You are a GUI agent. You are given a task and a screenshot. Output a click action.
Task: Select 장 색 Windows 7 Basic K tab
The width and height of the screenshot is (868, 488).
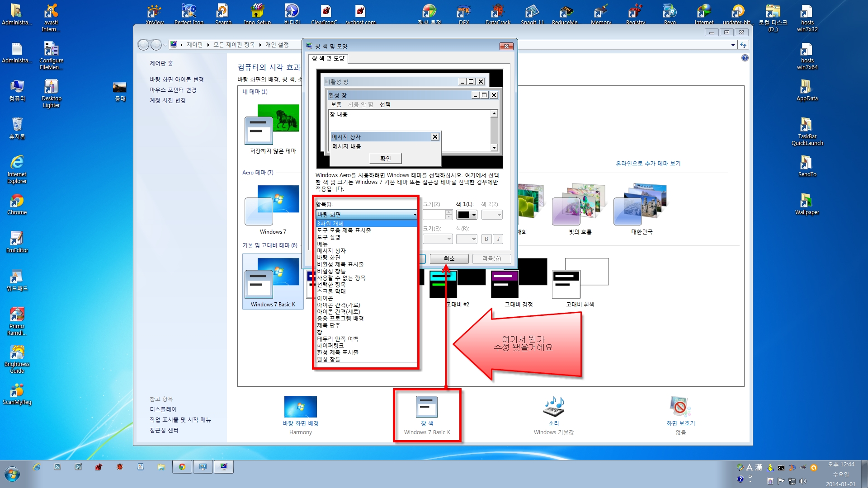427,414
